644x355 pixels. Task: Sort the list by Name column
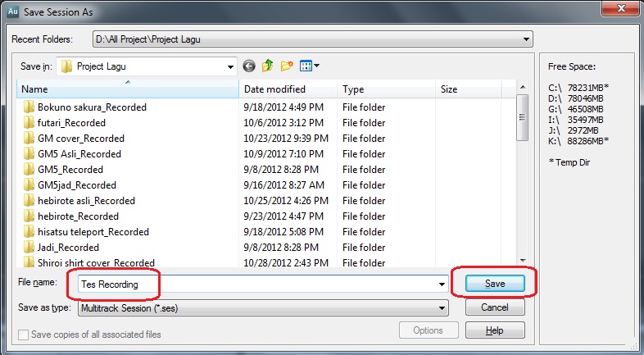click(128, 89)
